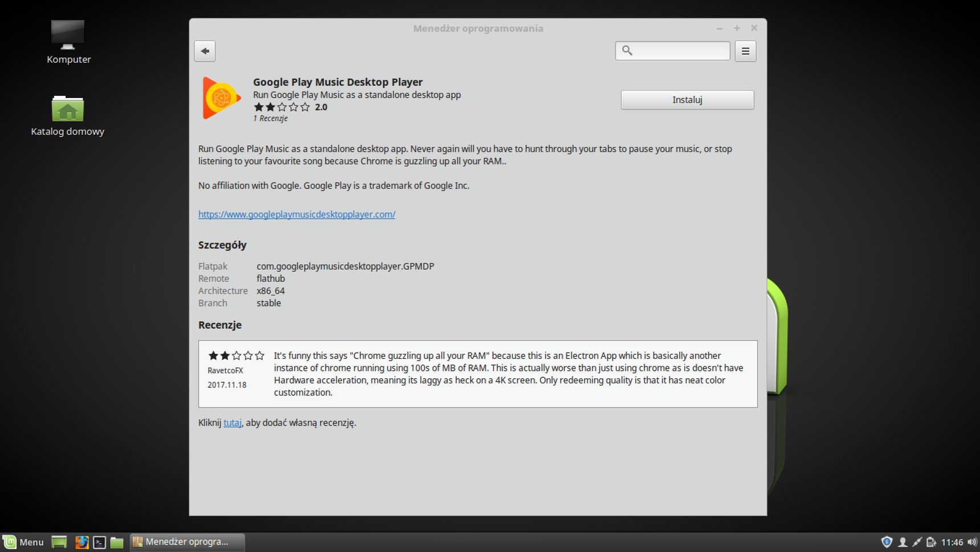Click the '1 Recenzje' review count
This screenshot has height=552, width=980.
pyautogui.click(x=270, y=118)
